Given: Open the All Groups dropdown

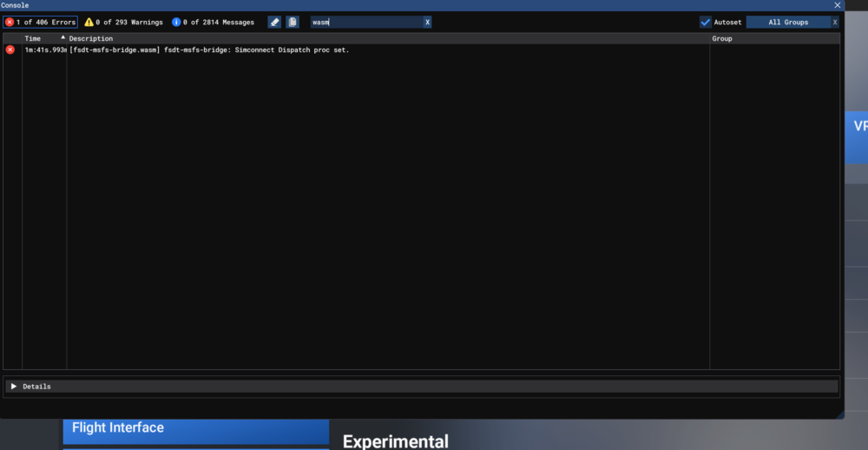Looking at the screenshot, I should click(x=786, y=22).
